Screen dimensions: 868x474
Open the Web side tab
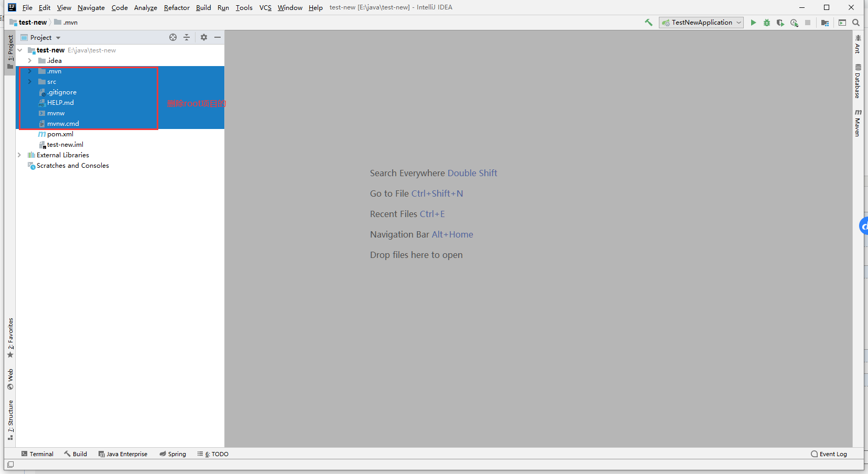(x=10, y=379)
